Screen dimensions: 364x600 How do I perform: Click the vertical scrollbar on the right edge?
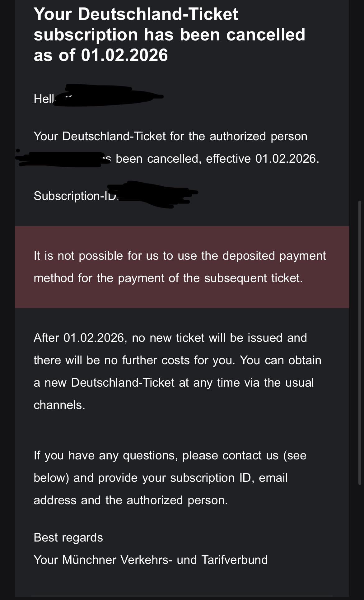360,342
